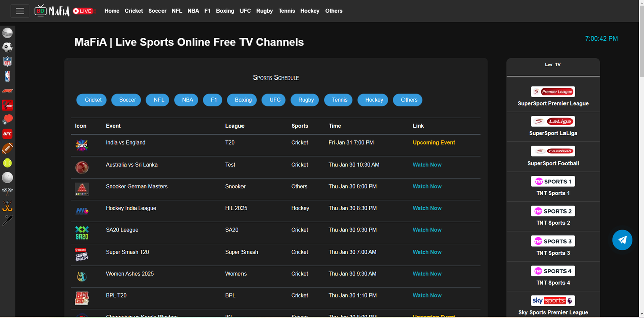
Task: Select the red boxing glove icon
Action: click(7, 120)
